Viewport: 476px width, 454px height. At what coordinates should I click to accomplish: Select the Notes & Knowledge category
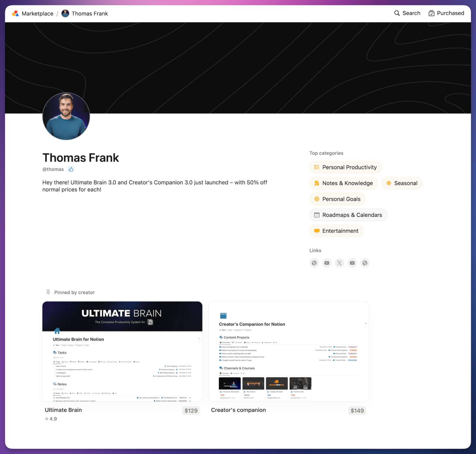pos(343,183)
